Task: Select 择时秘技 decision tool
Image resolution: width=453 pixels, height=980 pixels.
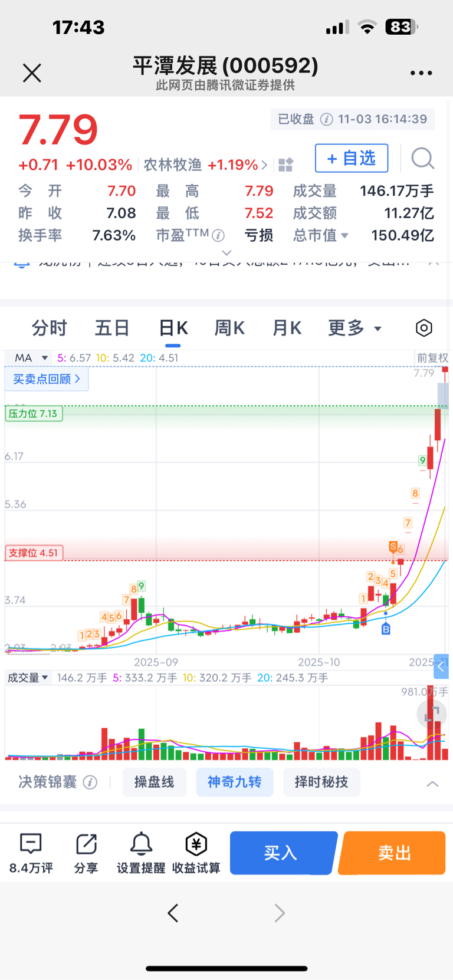Action: (321, 782)
